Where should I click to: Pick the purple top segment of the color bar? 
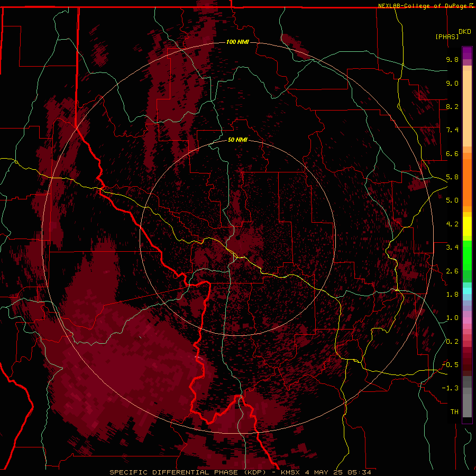point(467,53)
